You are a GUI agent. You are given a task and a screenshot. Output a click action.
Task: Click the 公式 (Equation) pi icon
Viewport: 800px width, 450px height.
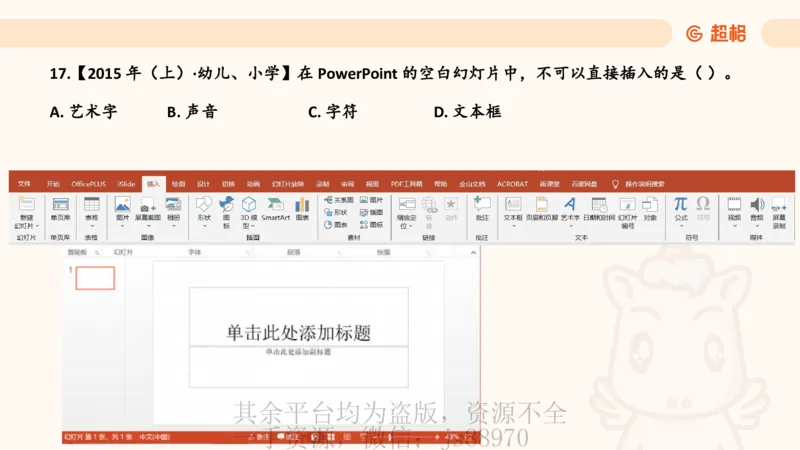681,204
